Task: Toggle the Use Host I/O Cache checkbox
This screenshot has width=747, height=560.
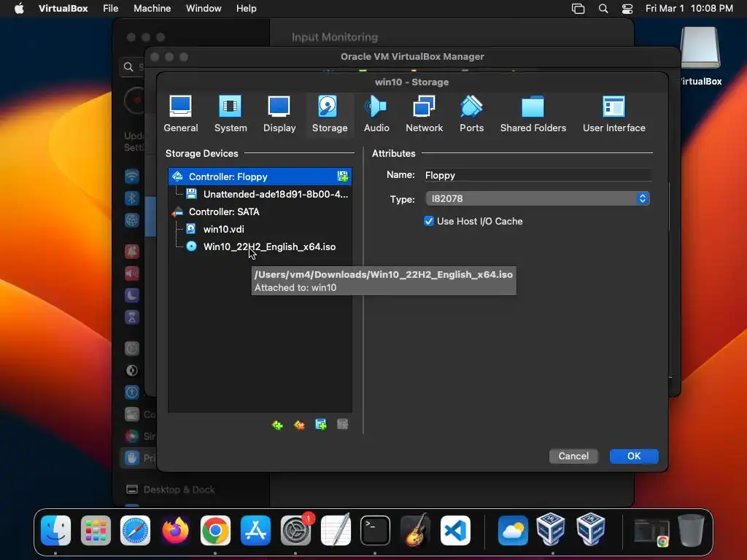Action: [x=429, y=222]
